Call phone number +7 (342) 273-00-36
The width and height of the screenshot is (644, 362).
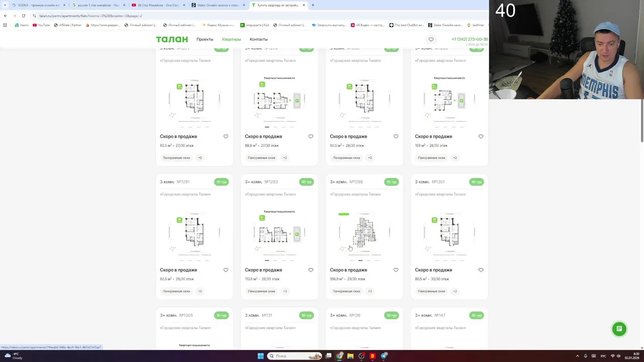(x=469, y=39)
